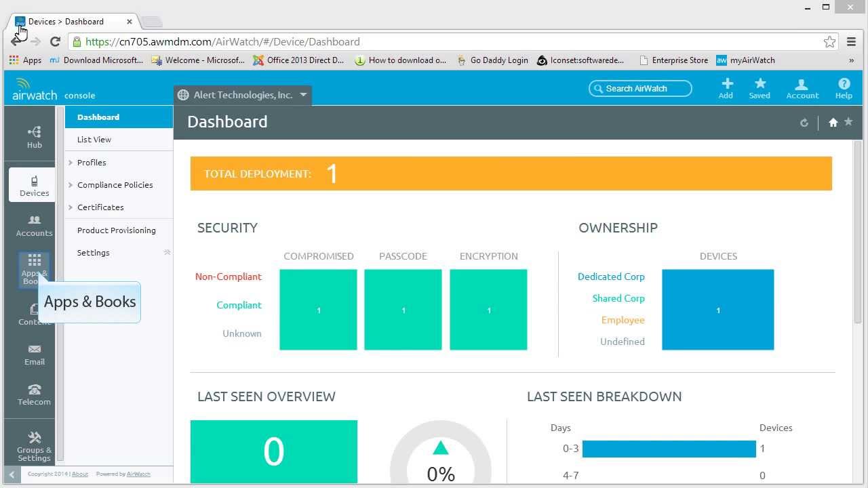The image size is (868, 488).
Task: Open Iconset:softwarede... bookmark
Action: tap(580, 60)
